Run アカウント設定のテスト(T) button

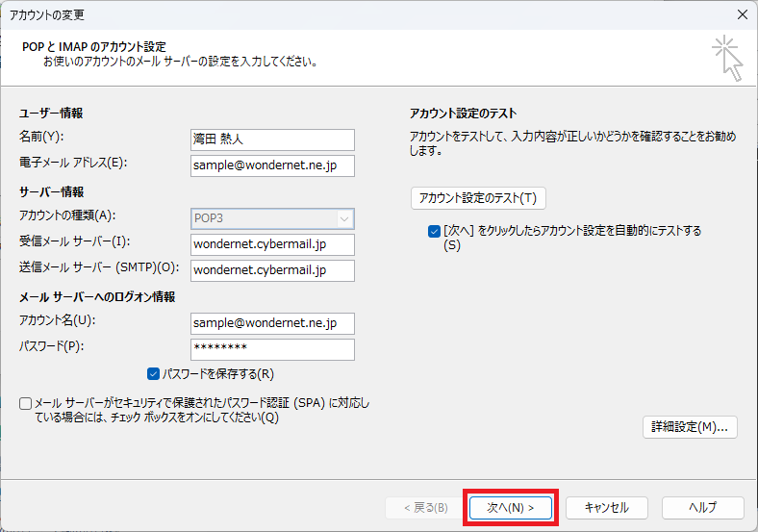point(478,198)
